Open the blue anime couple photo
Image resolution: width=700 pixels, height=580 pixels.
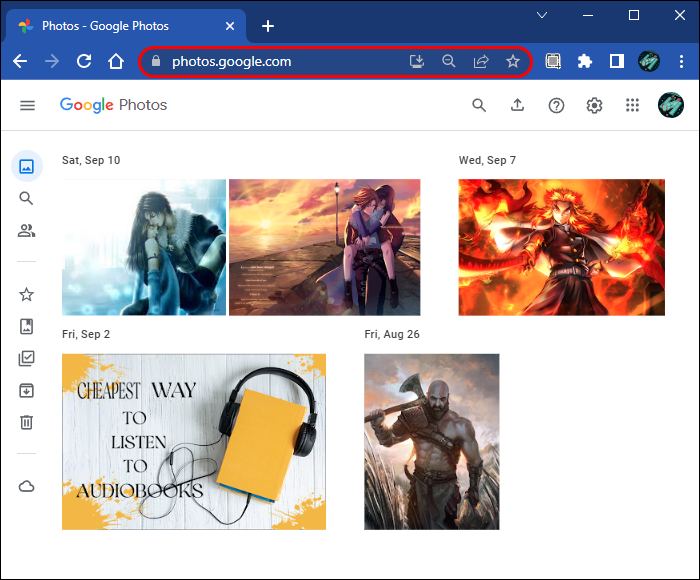pyautogui.click(x=144, y=247)
